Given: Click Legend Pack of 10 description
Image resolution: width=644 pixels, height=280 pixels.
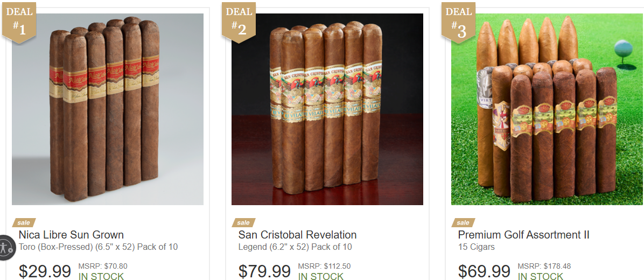Looking at the screenshot, I should point(295,247).
